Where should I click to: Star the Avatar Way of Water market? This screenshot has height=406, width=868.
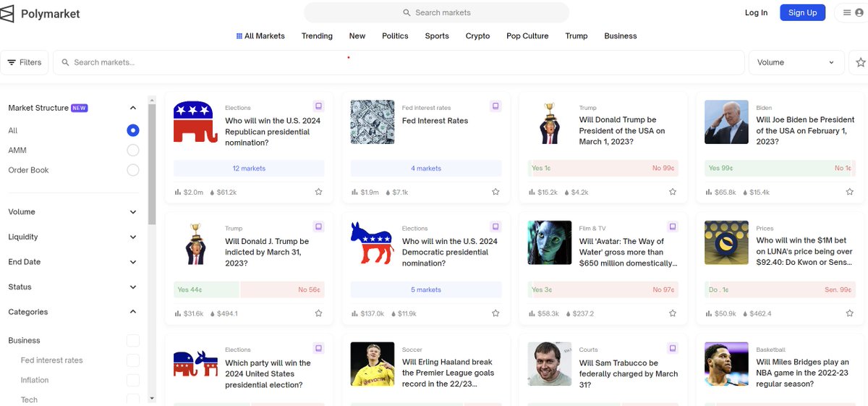[673, 313]
